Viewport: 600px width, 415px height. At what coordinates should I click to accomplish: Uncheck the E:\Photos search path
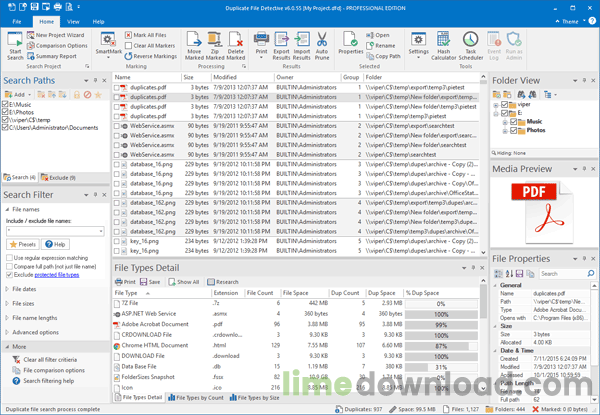(x=5, y=112)
